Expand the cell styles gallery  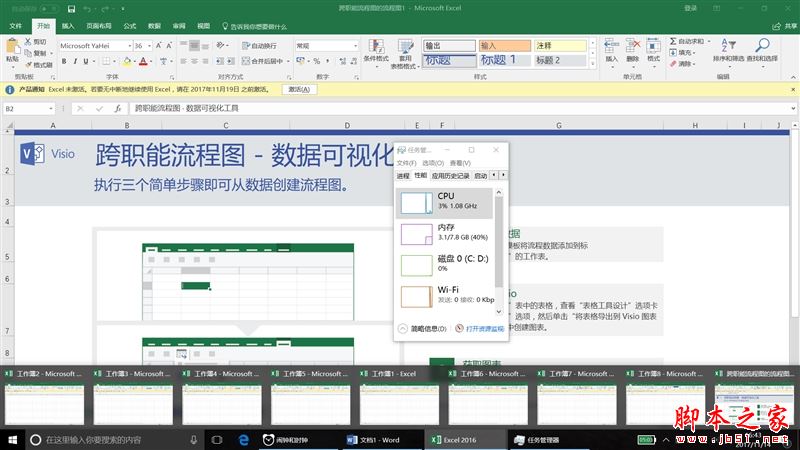(x=592, y=65)
